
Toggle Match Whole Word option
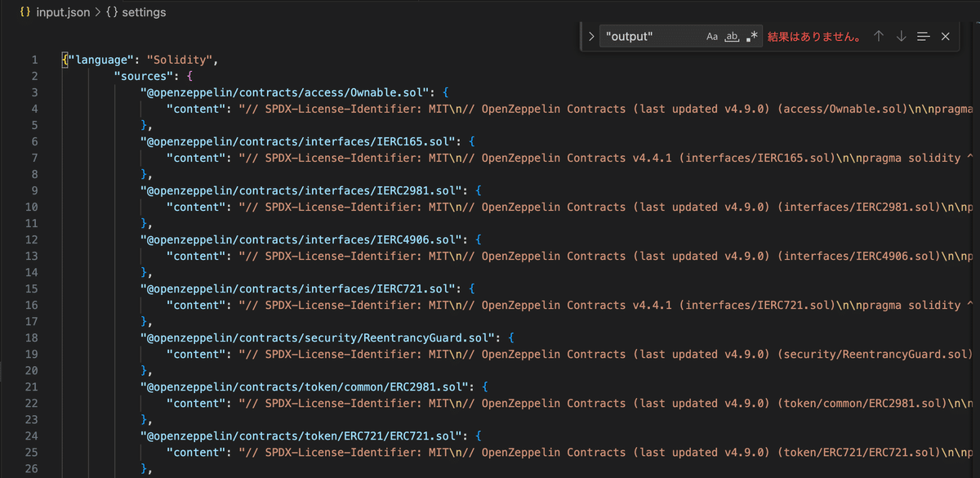click(x=733, y=37)
